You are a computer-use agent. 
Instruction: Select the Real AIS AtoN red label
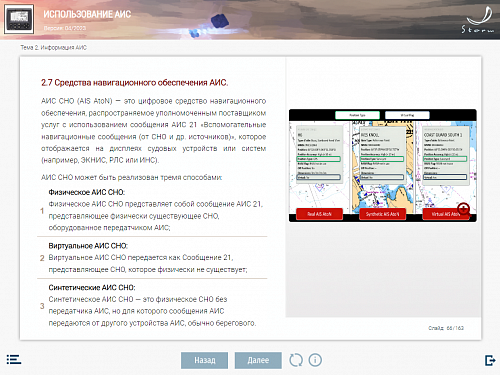319,214
